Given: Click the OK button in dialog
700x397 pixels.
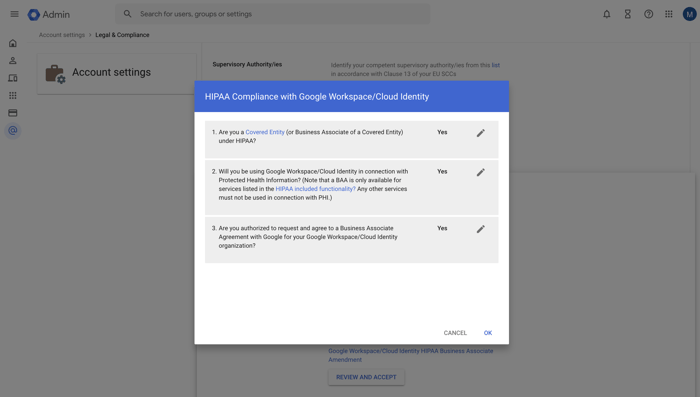Looking at the screenshot, I should point(488,333).
